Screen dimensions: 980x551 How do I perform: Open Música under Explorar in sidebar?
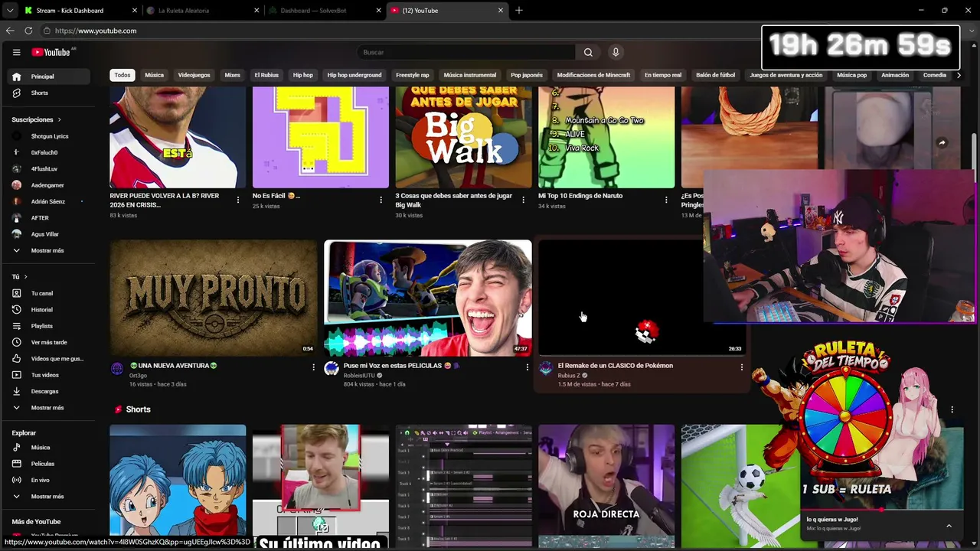point(47,448)
